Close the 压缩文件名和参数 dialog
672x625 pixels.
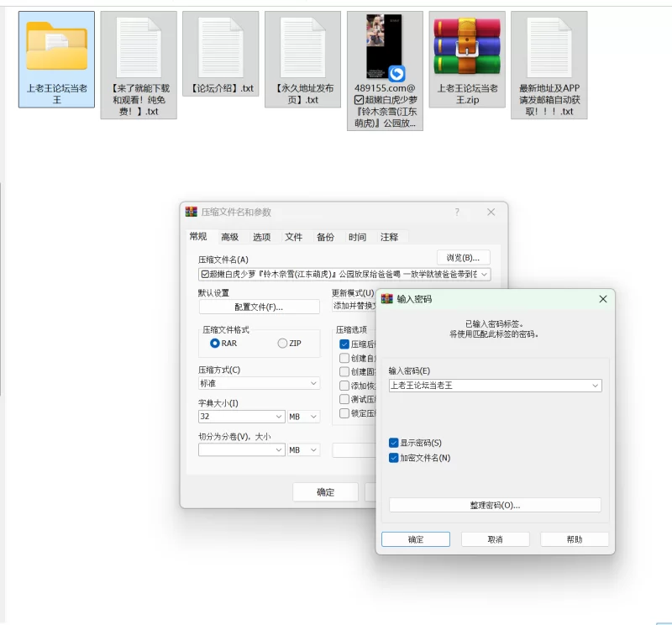[x=491, y=213]
